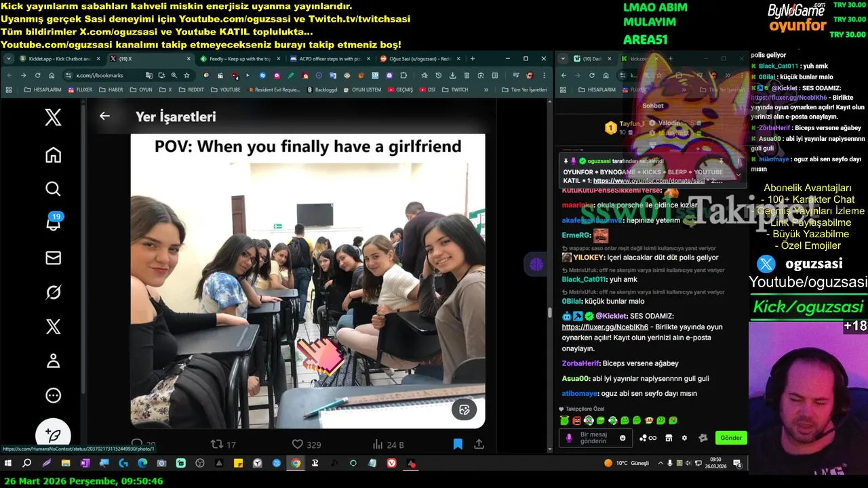
Task: Open FLUXER bookmark
Action: [79, 89]
